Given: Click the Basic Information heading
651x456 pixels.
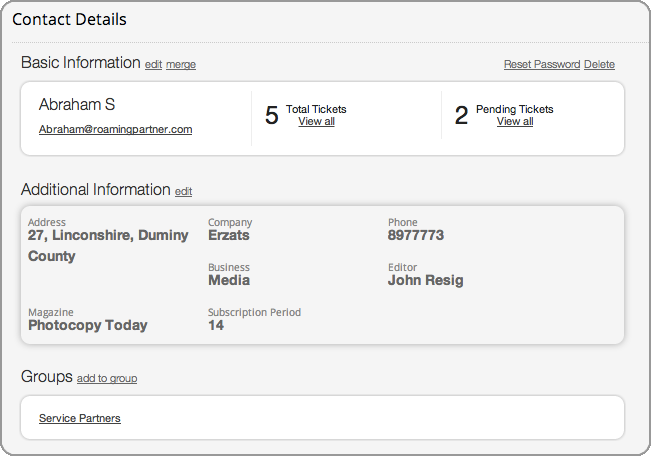Looking at the screenshot, I should coord(81,62).
